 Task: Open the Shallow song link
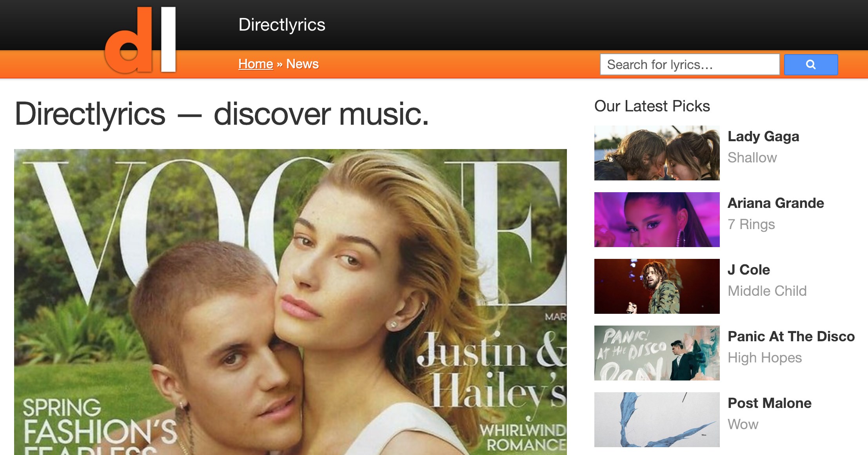pyautogui.click(x=752, y=158)
